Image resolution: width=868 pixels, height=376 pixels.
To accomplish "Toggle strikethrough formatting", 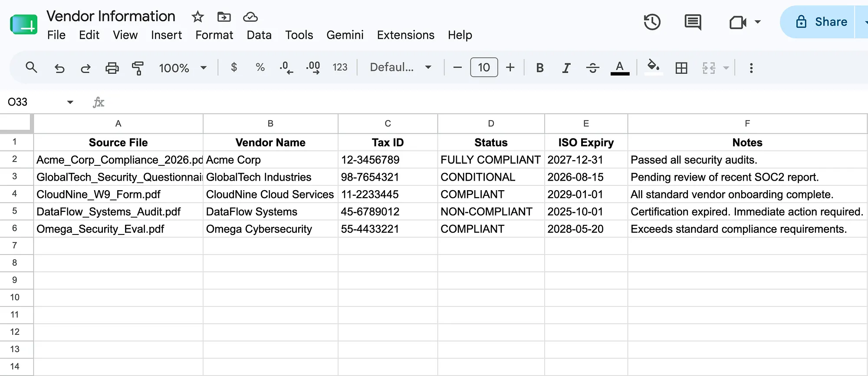I will tap(592, 68).
